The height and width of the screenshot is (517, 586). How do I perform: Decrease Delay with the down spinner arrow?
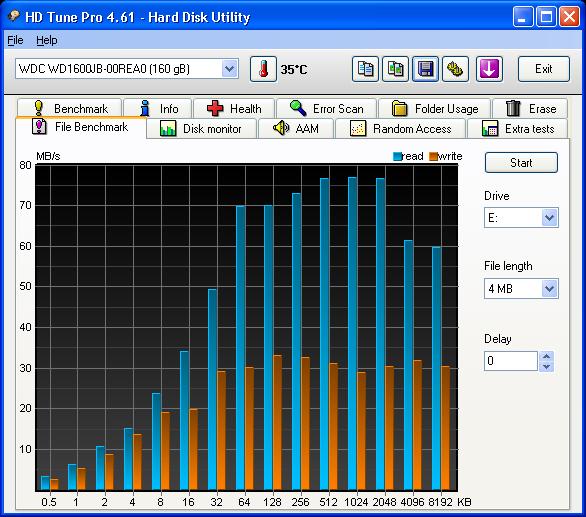(x=546, y=366)
